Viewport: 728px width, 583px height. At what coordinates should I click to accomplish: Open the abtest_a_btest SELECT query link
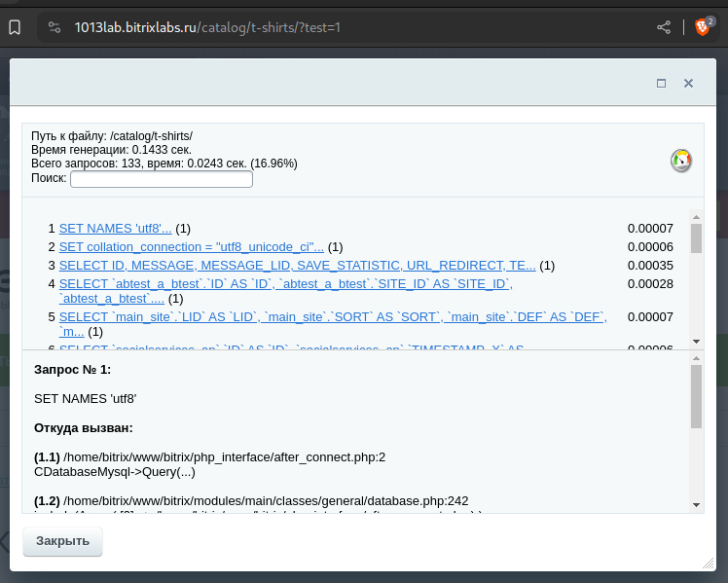click(286, 291)
